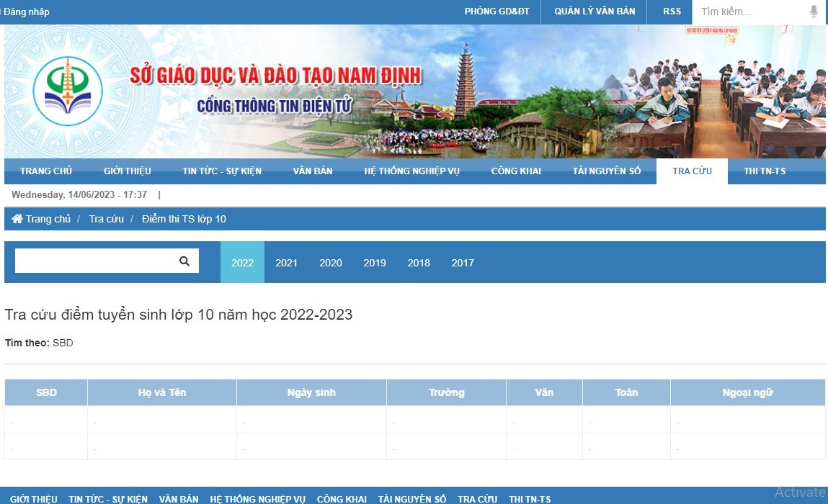Screen dimensions: 828x504
Task: Open the THI TN-TS menu
Action: 765,171
